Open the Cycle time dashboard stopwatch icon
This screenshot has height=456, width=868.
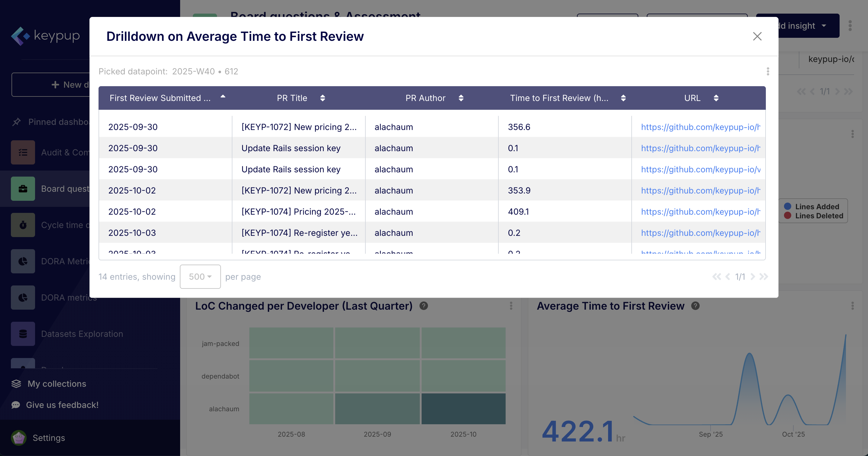click(23, 225)
